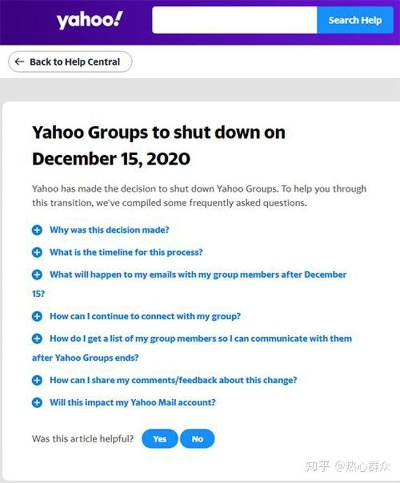
Task: Click the Search Help button
Action: pyautogui.click(x=355, y=20)
